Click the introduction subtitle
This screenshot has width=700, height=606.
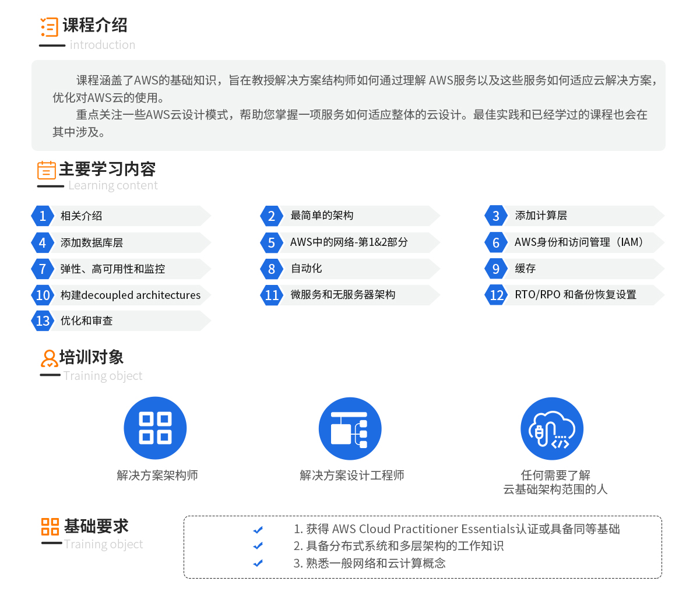click(103, 45)
